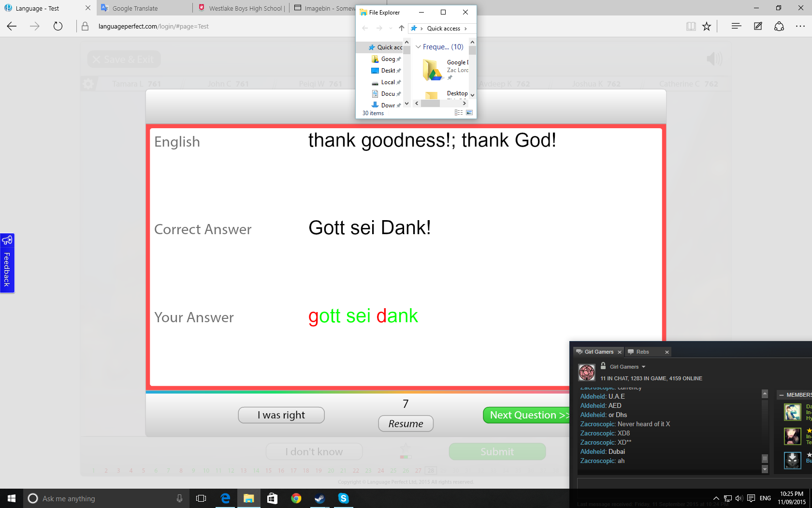Close the Language - Test tab
Viewport: 812px width, 508px height.
[x=87, y=8]
